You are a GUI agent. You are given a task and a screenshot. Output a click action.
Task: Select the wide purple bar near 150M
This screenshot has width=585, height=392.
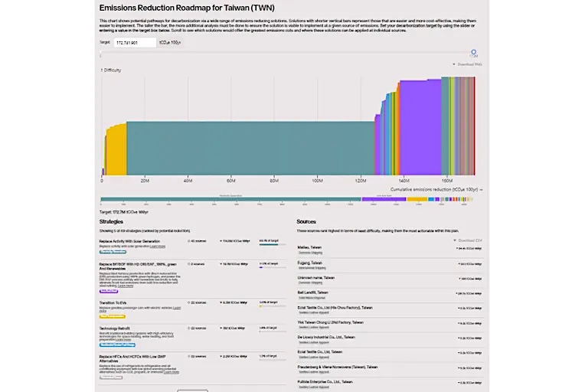[x=420, y=128]
